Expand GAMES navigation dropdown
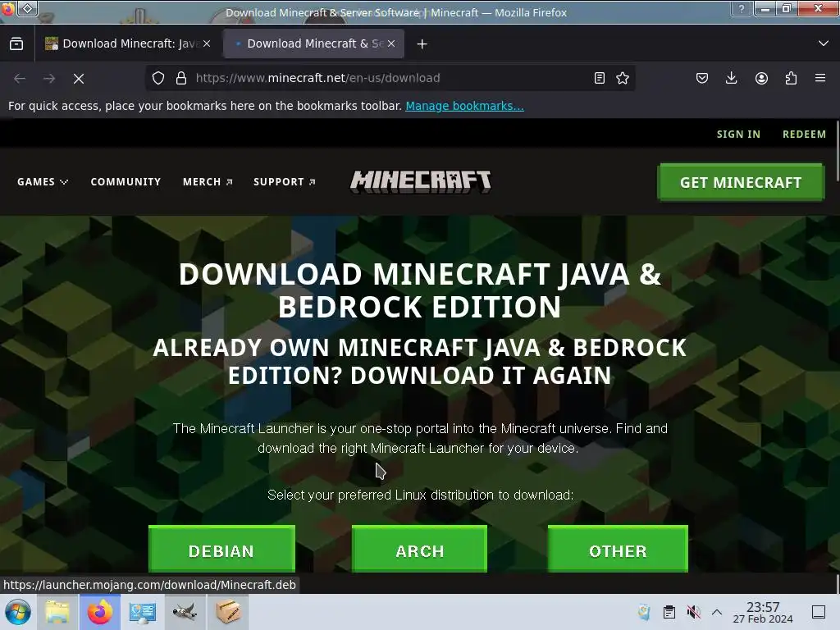The height and width of the screenshot is (630, 840). (43, 181)
